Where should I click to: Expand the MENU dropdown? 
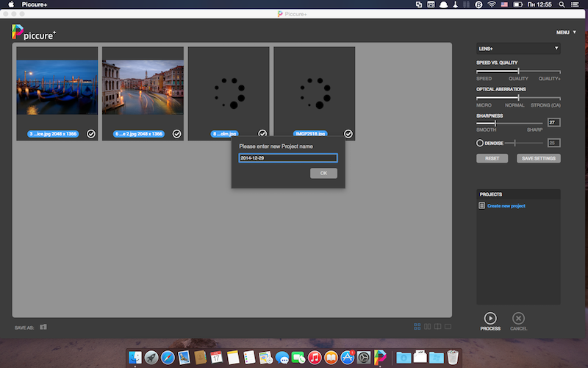click(565, 32)
